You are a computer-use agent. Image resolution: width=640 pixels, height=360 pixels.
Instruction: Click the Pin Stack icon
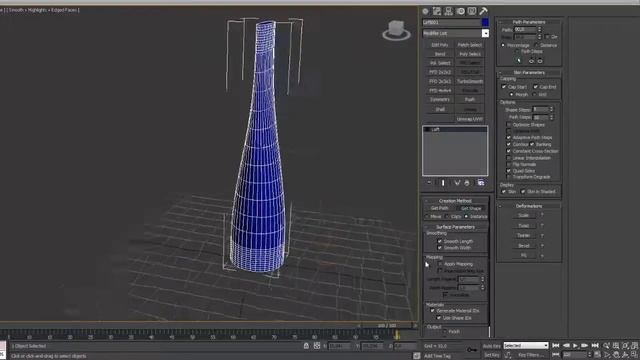point(429,183)
